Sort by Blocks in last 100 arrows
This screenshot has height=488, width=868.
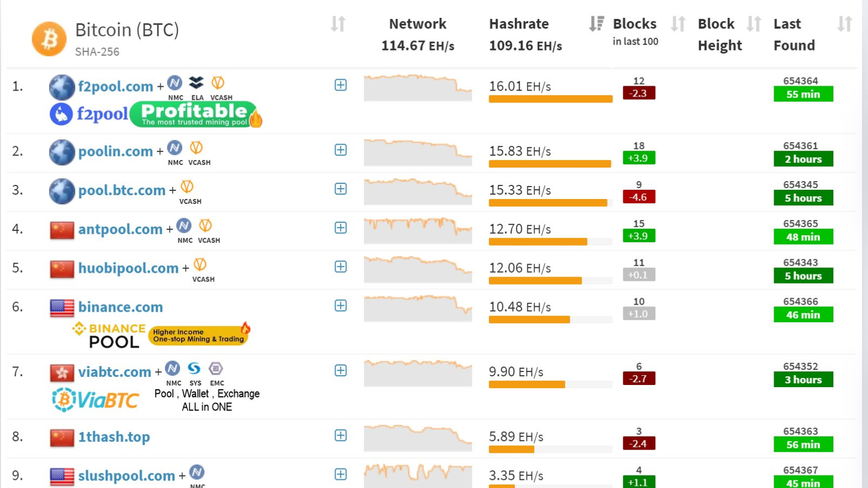click(x=678, y=24)
